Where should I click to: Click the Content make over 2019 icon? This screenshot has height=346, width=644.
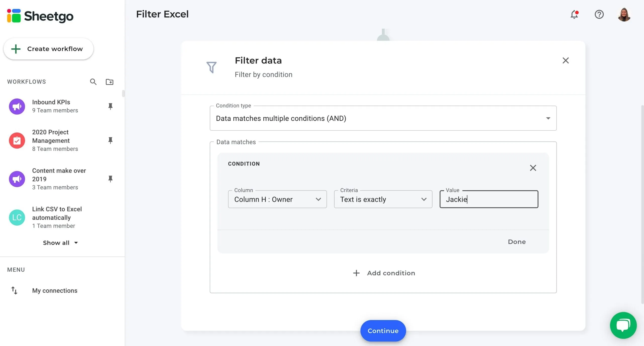coord(17,179)
